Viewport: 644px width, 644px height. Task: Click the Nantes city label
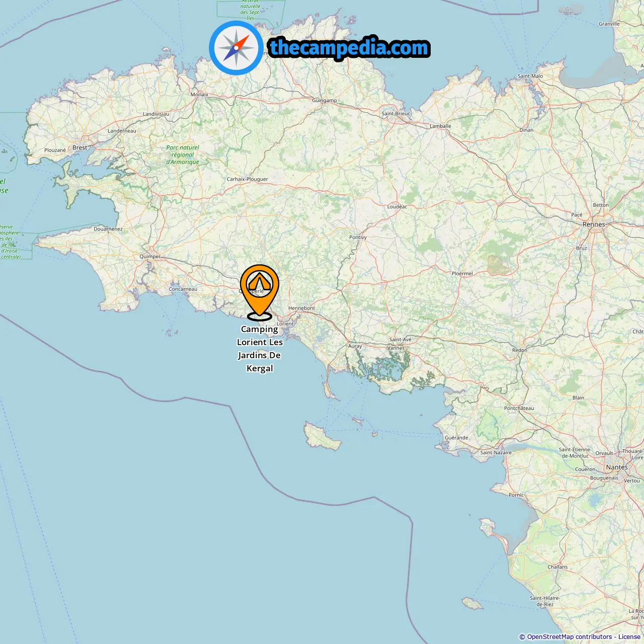coord(617,467)
